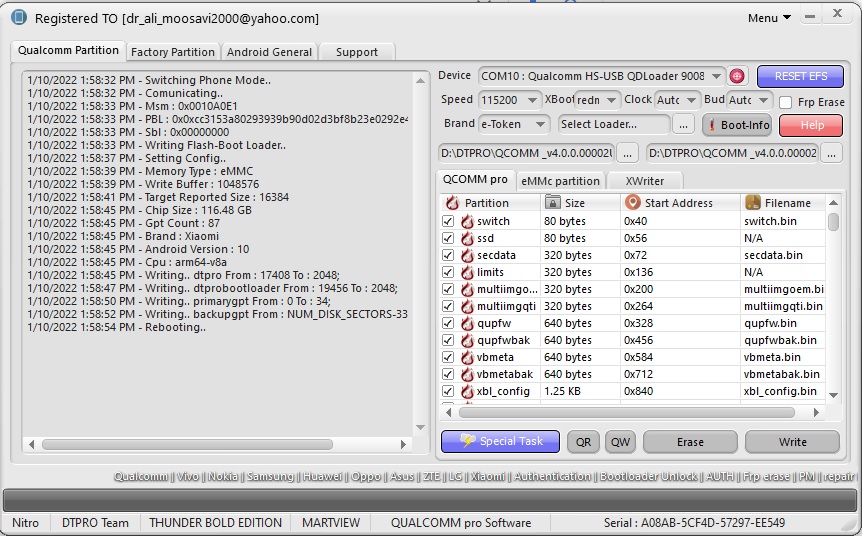Click the Special Task button
The image size is (862, 536).
click(500, 441)
